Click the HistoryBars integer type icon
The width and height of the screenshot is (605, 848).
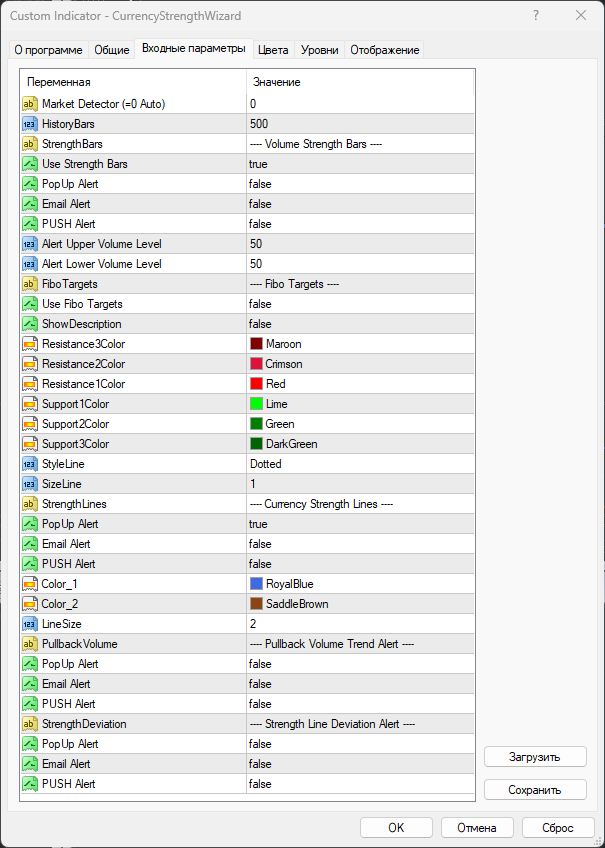(29, 124)
